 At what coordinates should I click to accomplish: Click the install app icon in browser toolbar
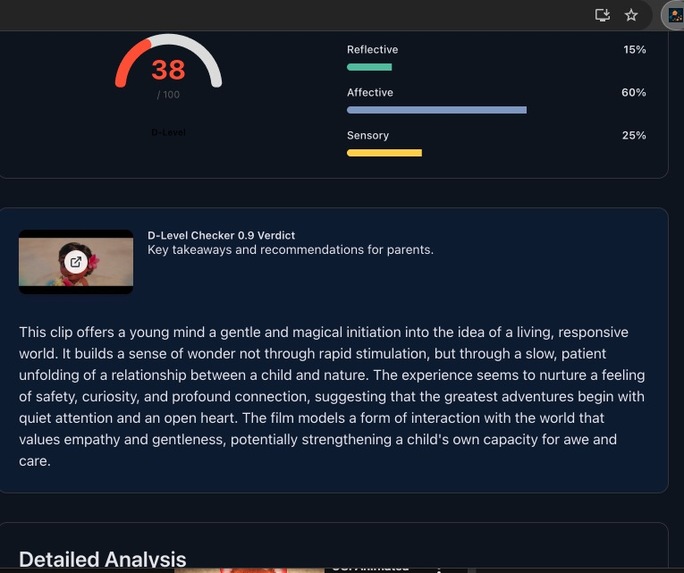602,15
